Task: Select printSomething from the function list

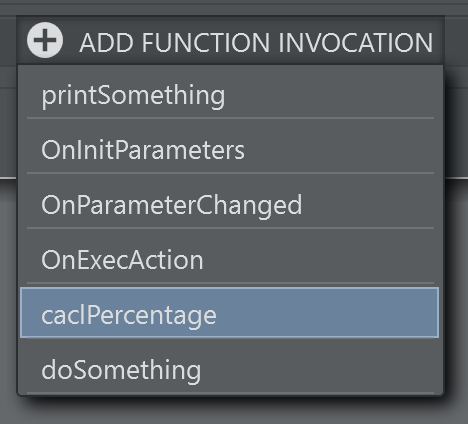Action: coord(230,95)
